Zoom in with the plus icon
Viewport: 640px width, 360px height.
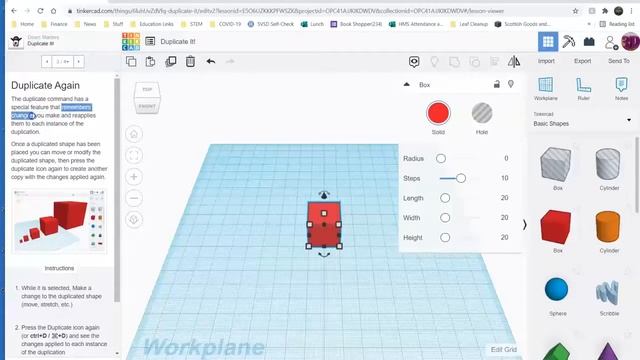134,177
